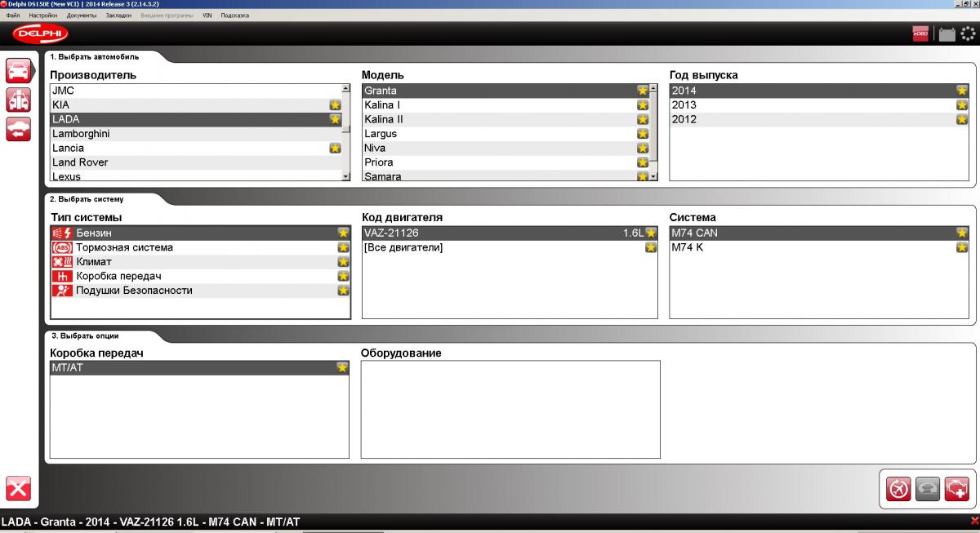This screenshot has height=533, width=980.
Task: Click the ABS icon beside Тормозная система
Action: point(62,247)
